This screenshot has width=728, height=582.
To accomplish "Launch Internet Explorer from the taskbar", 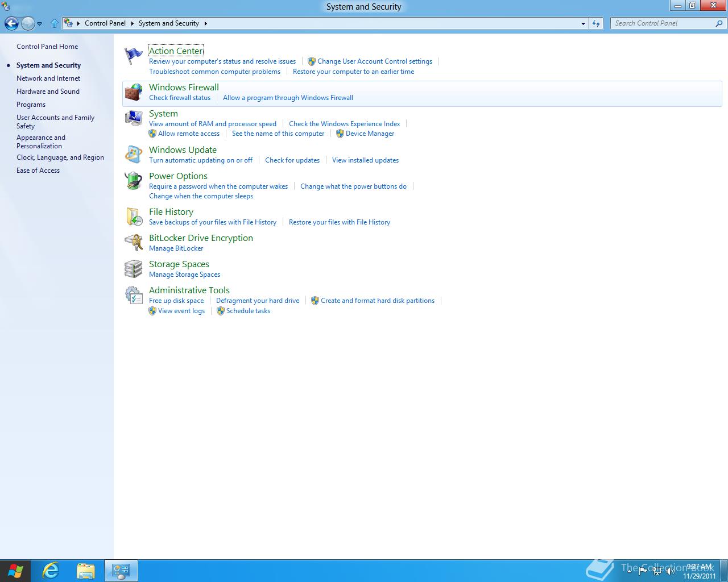I will (x=51, y=571).
